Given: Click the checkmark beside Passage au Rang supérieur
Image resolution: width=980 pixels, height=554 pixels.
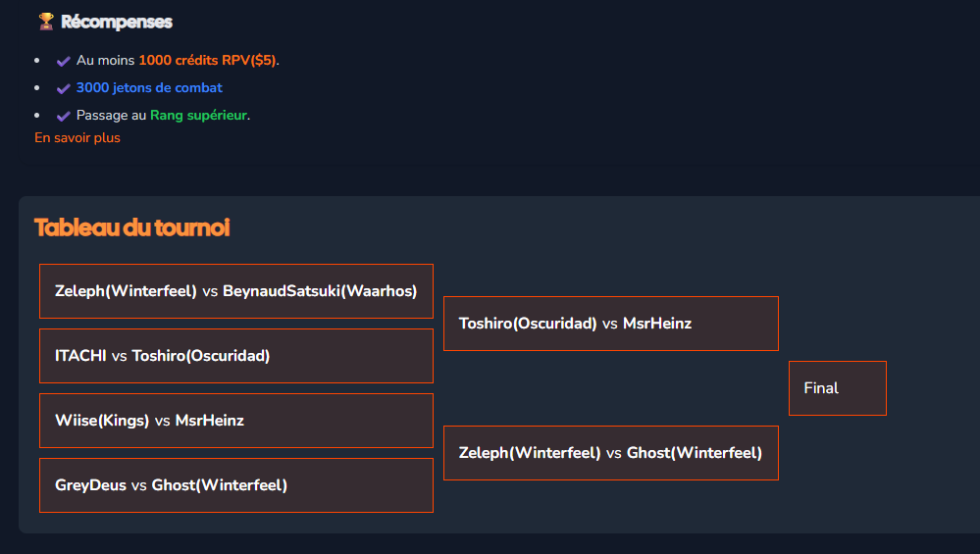Looking at the screenshot, I should pos(64,116).
